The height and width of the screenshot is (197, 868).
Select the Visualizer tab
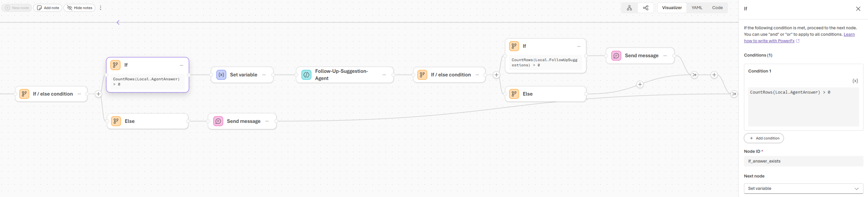click(x=672, y=8)
